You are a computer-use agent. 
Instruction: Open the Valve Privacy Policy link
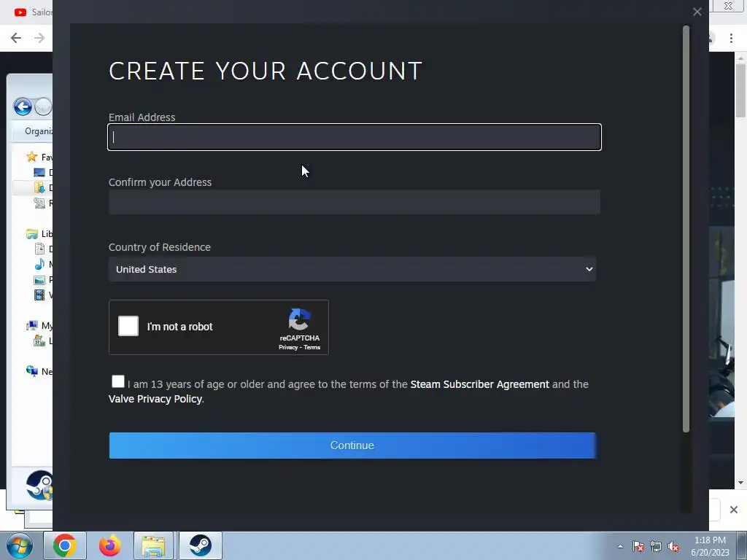155,399
